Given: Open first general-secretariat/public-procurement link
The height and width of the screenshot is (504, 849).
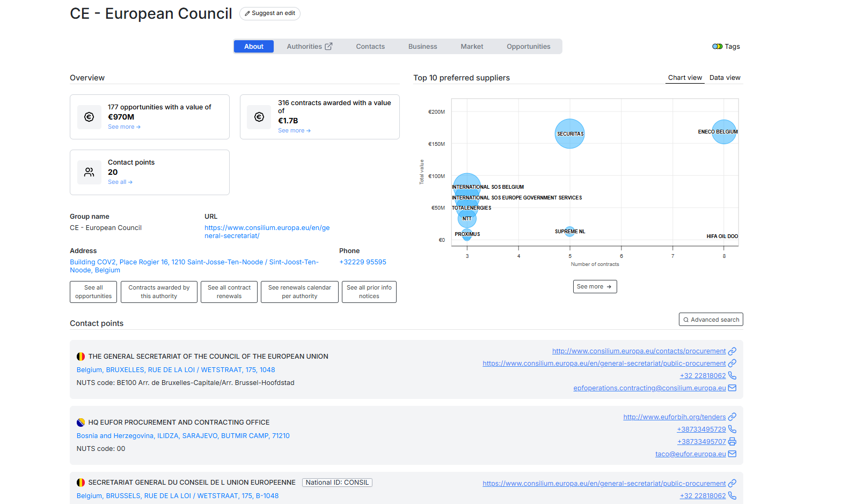Looking at the screenshot, I should (604, 364).
